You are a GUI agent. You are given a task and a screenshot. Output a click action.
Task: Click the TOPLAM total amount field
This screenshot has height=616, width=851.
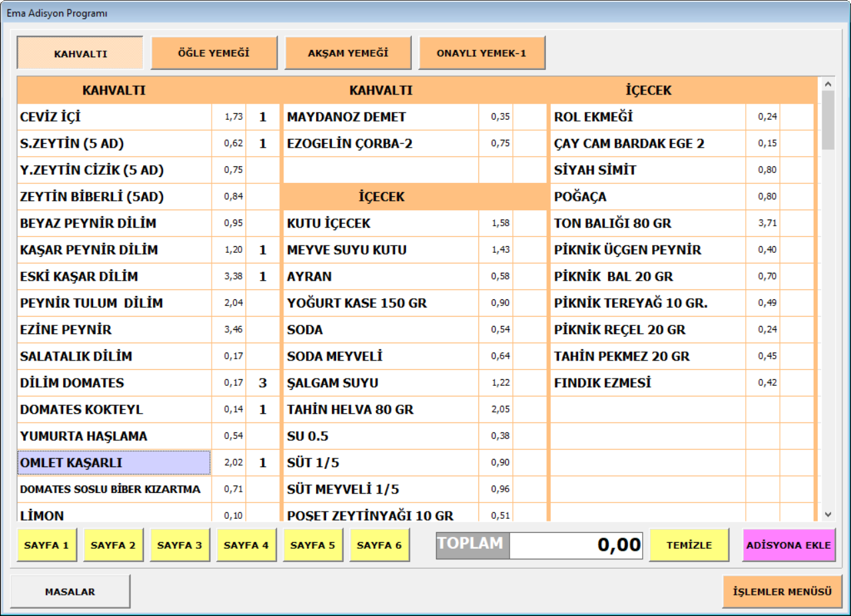pyautogui.click(x=576, y=545)
